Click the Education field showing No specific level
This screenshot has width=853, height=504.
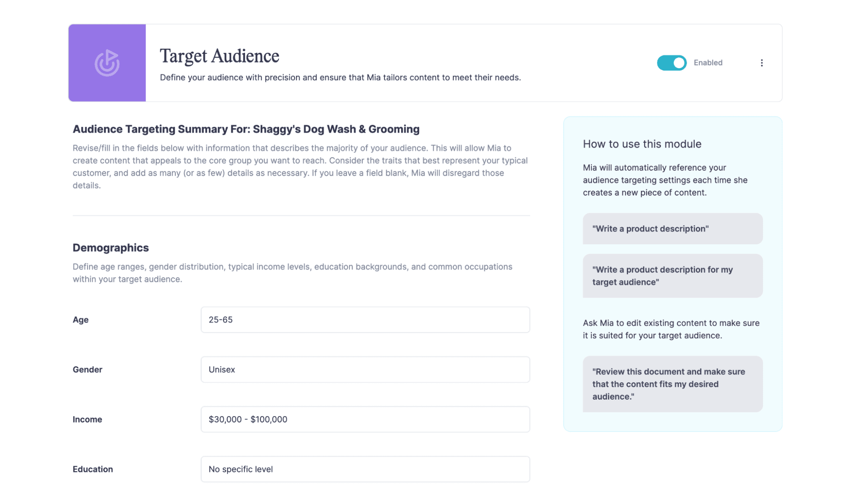point(365,469)
